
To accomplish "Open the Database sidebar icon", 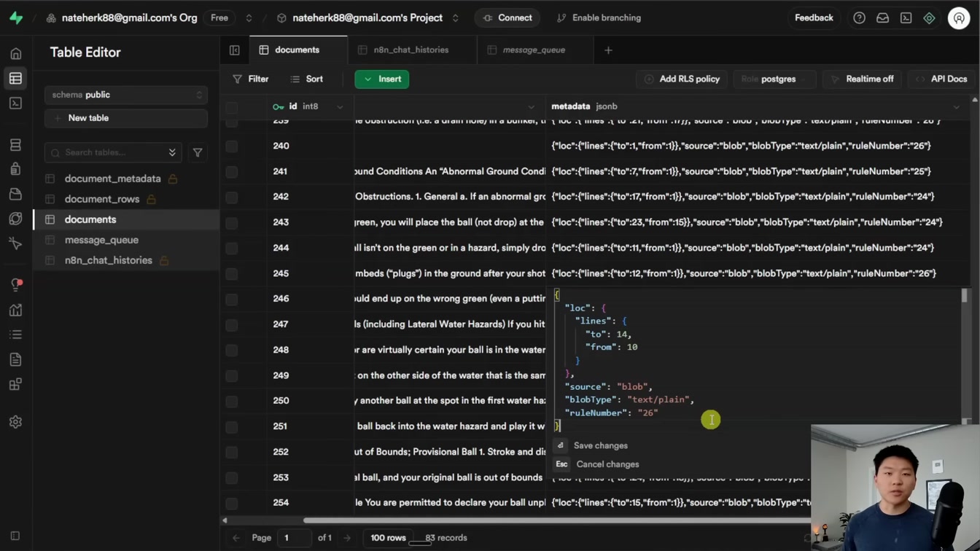I will [x=15, y=145].
